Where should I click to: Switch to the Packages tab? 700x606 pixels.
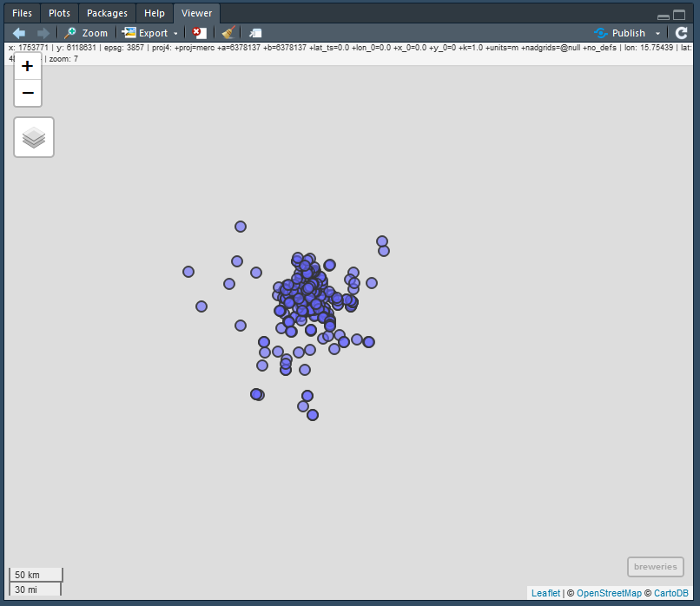click(x=106, y=13)
